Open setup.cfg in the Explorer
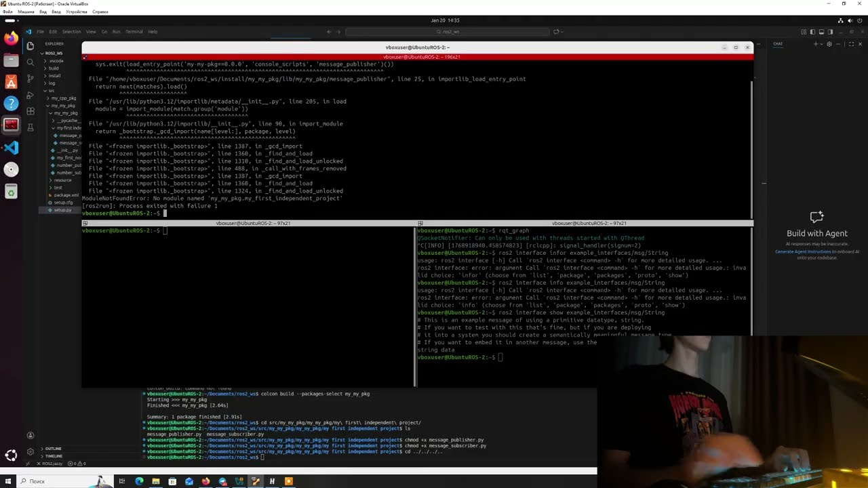This screenshot has width=868, height=488. 63,203
